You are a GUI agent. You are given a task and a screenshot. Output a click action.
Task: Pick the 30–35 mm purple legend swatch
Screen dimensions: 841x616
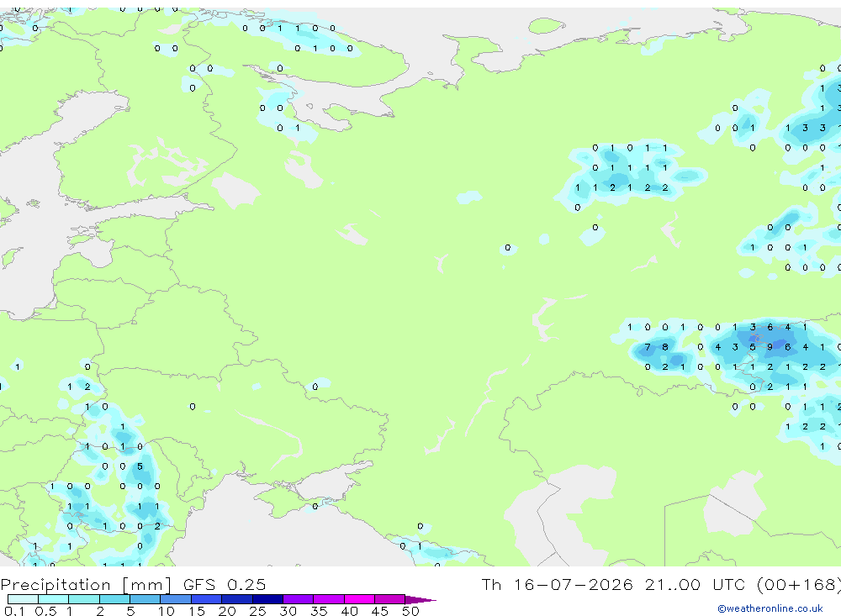[298, 599]
